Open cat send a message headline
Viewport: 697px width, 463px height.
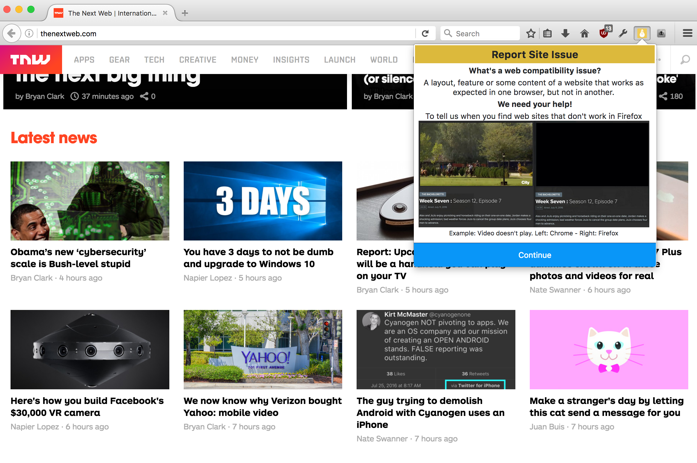(606, 407)
